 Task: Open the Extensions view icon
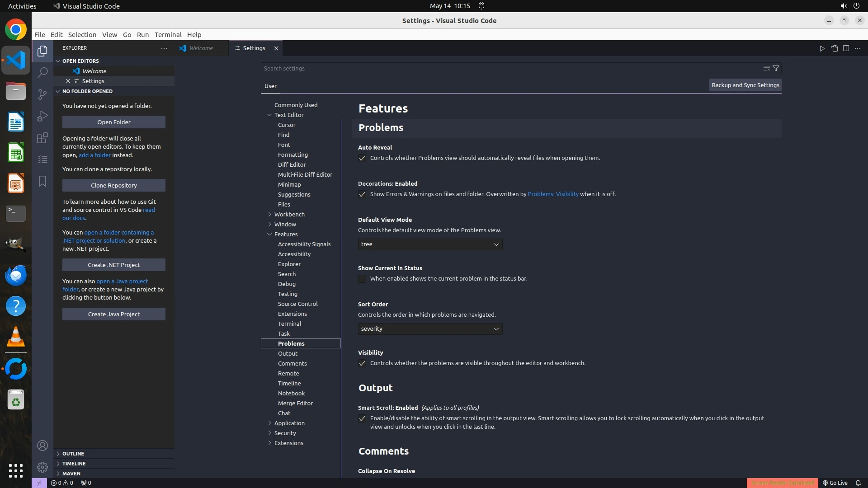point(42,138)
